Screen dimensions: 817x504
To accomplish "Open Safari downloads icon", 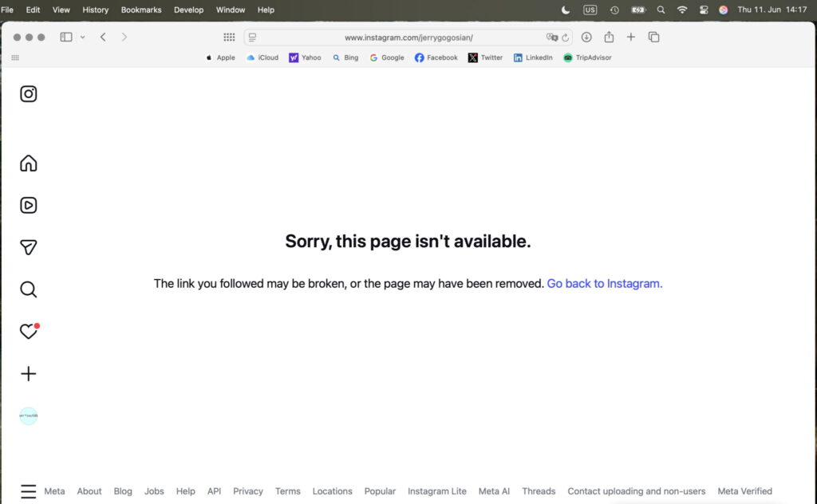I will (x=586, y=37).
